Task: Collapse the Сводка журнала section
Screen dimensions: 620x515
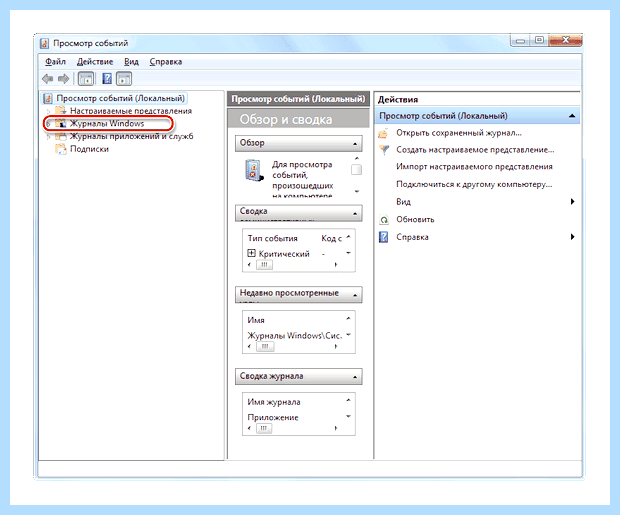Action: [x=355, y=377]
